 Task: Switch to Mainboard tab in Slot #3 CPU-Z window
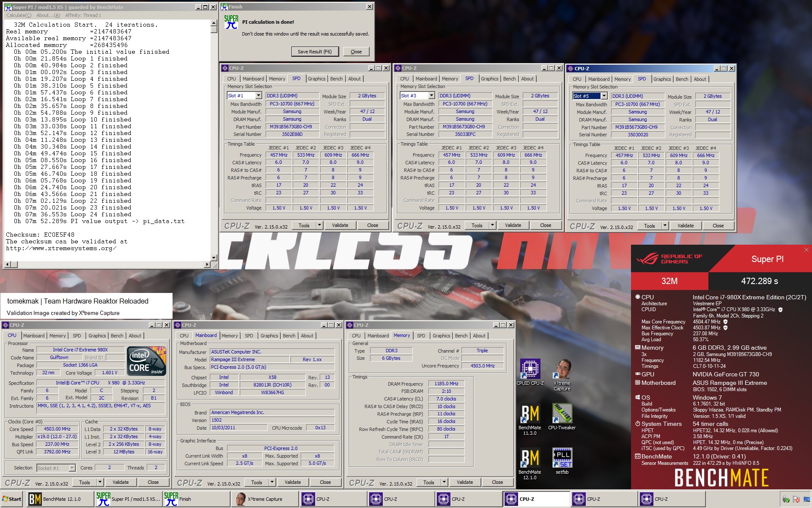(426, 79)
